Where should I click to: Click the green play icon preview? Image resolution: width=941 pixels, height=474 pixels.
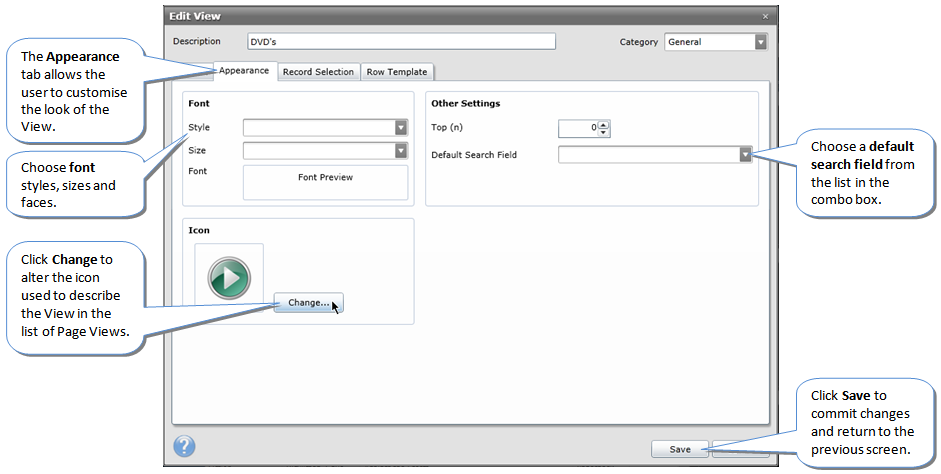[229, 278]
